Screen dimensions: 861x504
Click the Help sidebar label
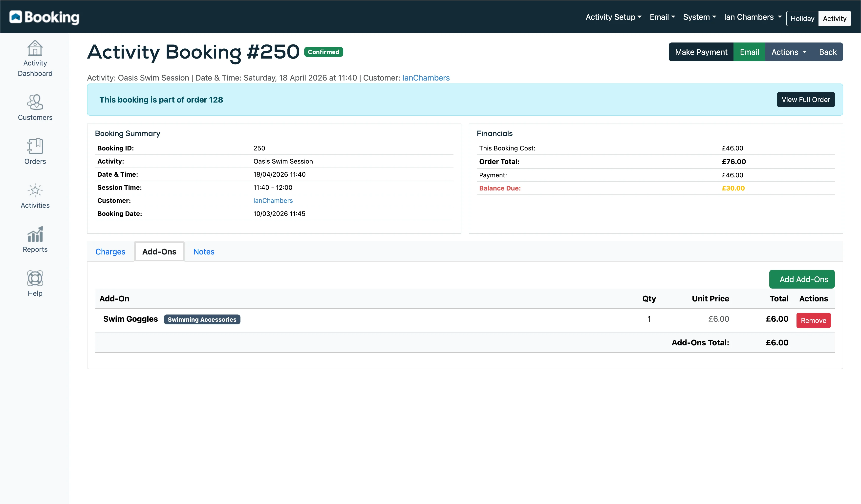click(x=35, y=294)
